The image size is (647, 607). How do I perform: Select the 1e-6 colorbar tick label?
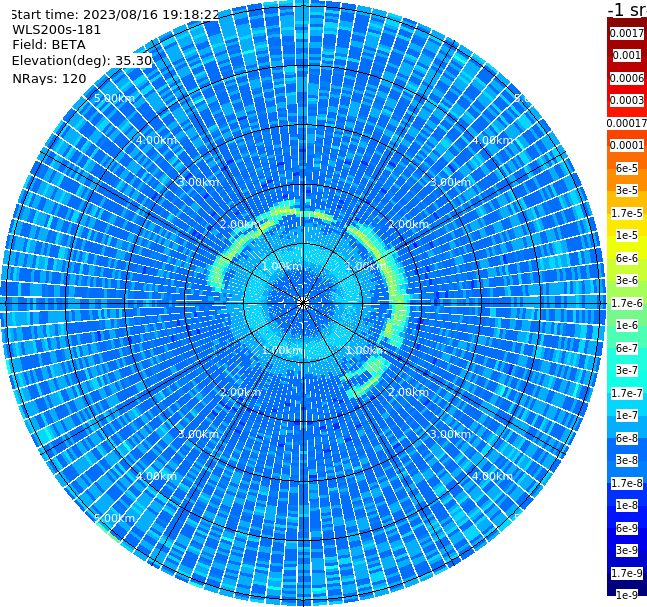627,325
